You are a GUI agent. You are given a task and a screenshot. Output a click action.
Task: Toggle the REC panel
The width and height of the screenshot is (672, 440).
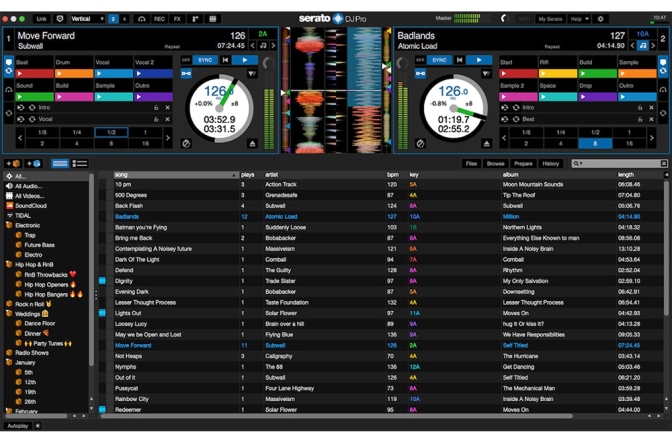coord(159,19)
